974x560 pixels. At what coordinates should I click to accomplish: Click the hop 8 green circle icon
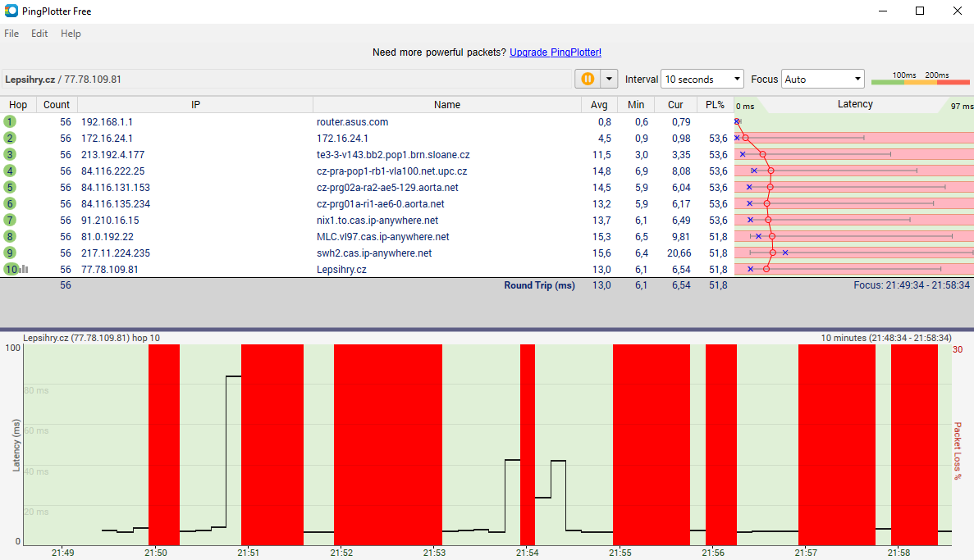[10, 236]
